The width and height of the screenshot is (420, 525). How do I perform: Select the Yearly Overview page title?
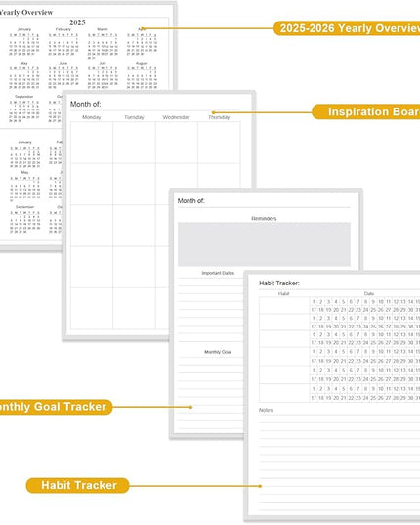(x=26, y=13)
